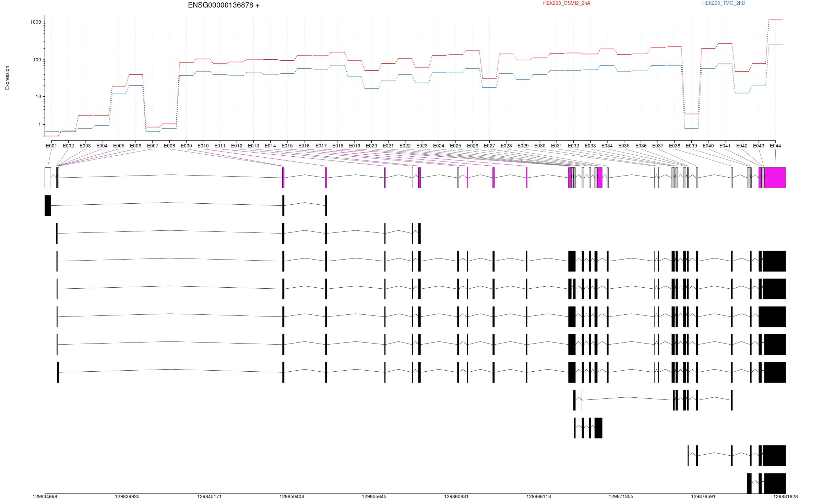The image size is (823, 504).
Task: Click genomic coordinate 129881828
Action: [x=786, y=496]
